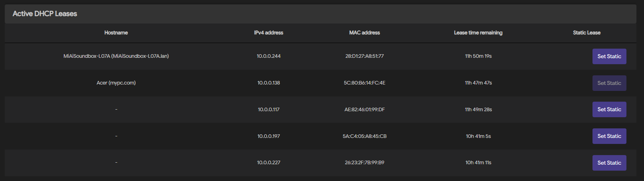Click the Static Lease column header
Screen dimensions: 644x181
pos(587,33)
